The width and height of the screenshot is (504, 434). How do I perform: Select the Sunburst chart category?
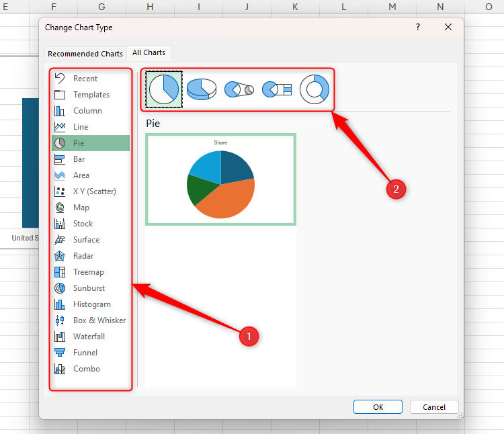89,288
